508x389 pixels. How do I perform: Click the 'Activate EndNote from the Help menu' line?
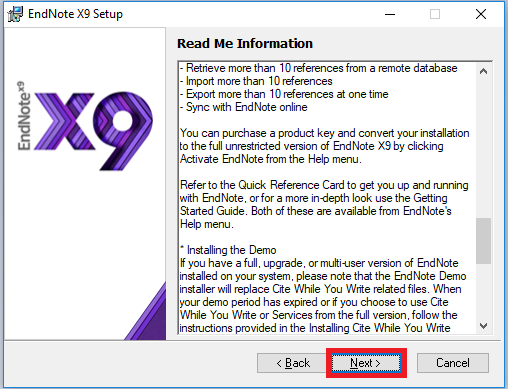(271, 159)
